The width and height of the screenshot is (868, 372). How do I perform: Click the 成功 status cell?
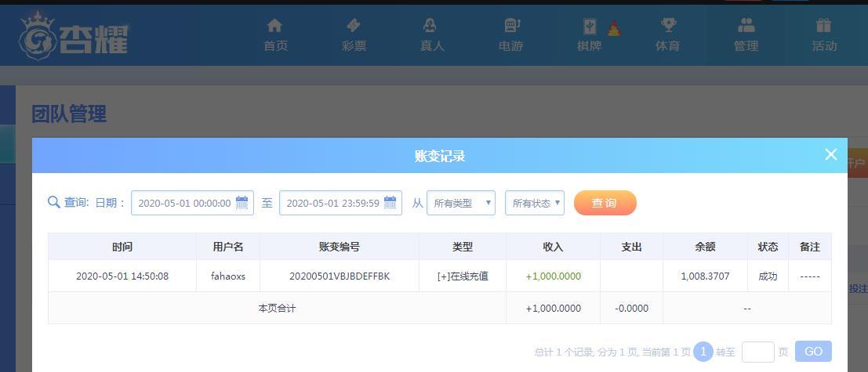(x=768, y=276)
